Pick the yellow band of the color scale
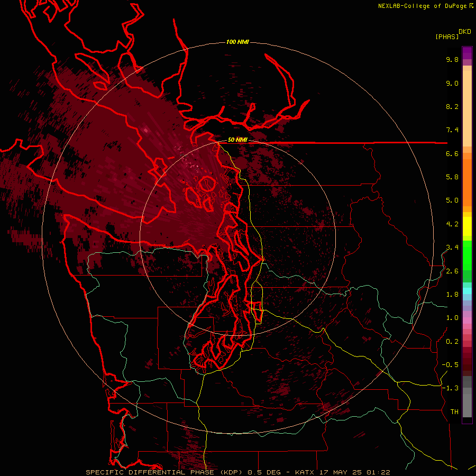 coord(467,226)
